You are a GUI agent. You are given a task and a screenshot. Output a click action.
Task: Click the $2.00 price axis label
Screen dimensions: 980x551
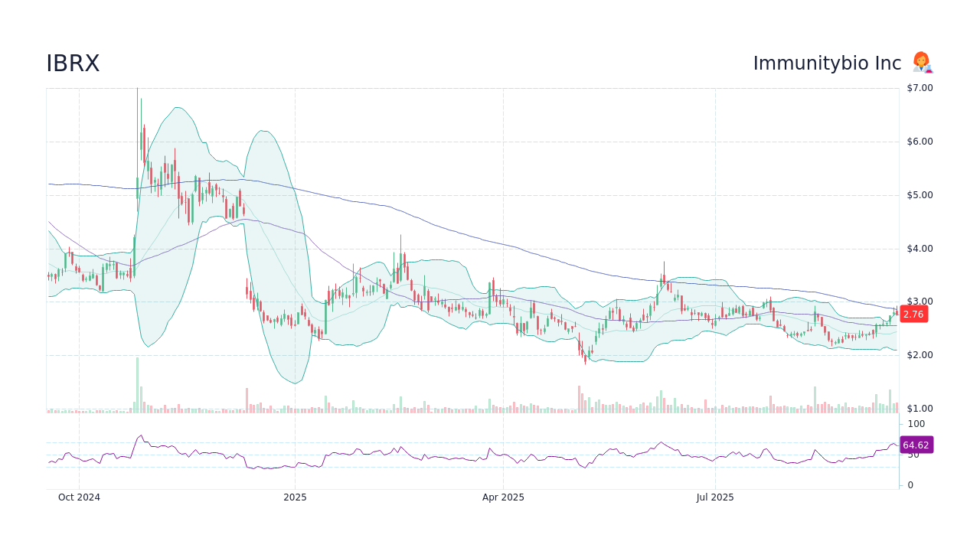coord(920,355)
